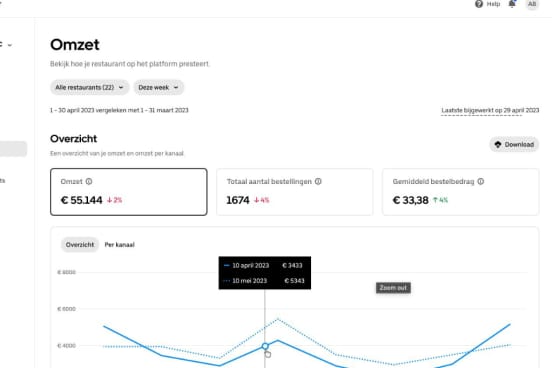Image resolution: width=552 pixels, height=368 pixels.
Task: Click the Download button label
Action: coord(519,144)
